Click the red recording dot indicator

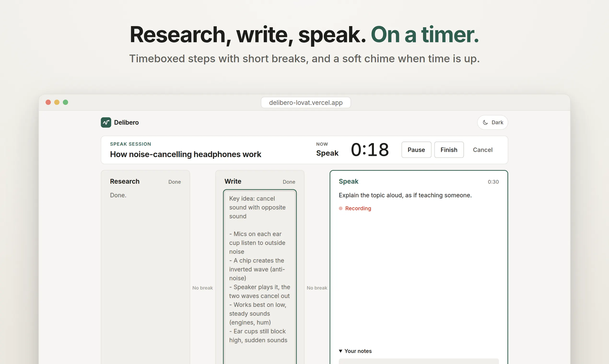click(x=341, y=208)
